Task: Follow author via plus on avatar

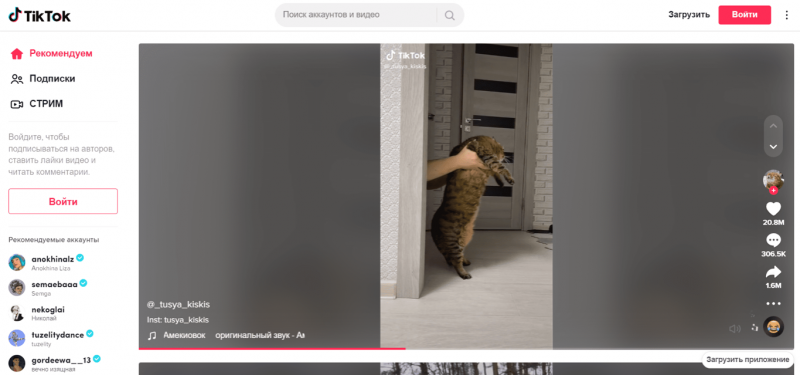Action: (x=773, y=190)
